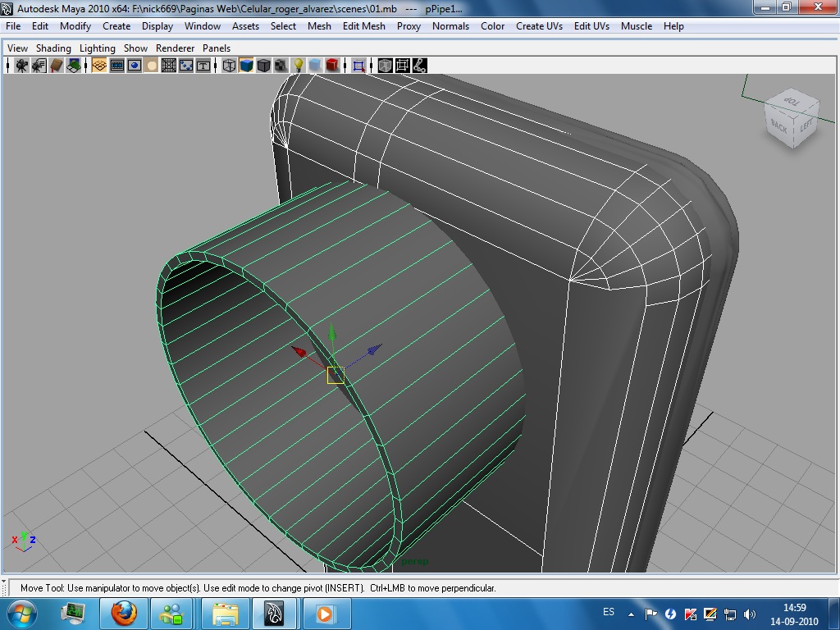Click the green Y axis manipulator arrow

(x=332, y=333)
